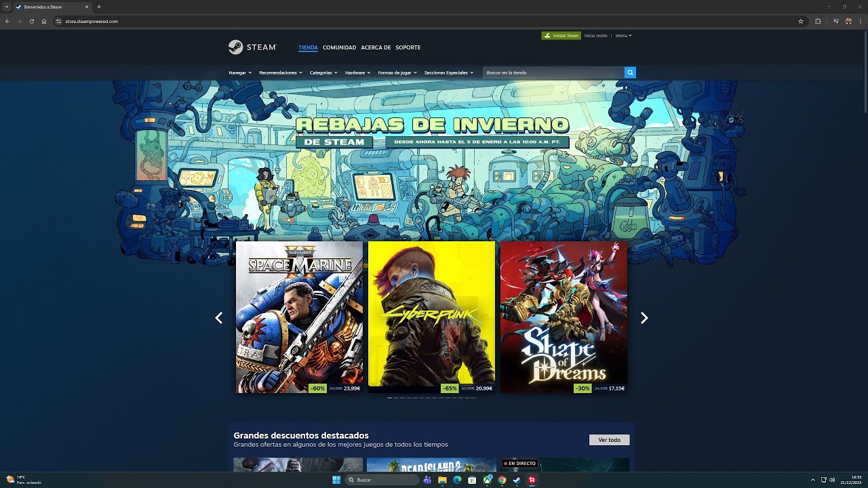The image size is (868, 488).
Task: Open the clock and date in taskbar
Action: click(850, 480)
